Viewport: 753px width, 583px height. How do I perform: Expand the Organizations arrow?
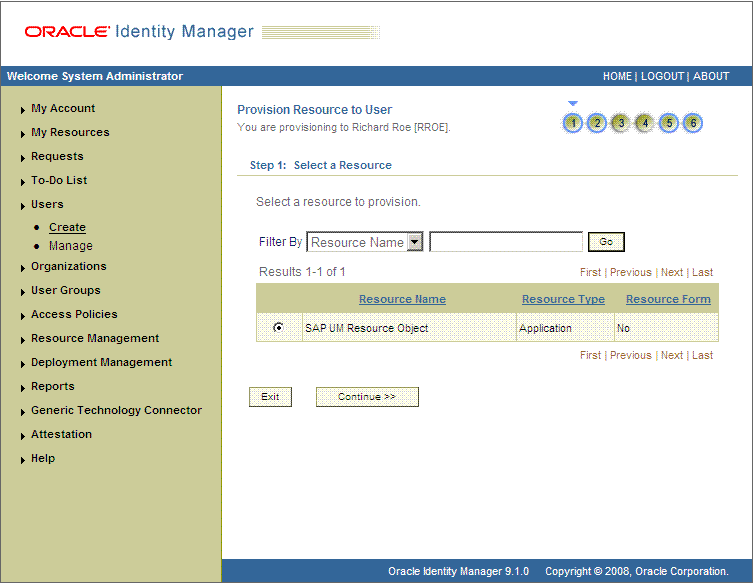23,268
